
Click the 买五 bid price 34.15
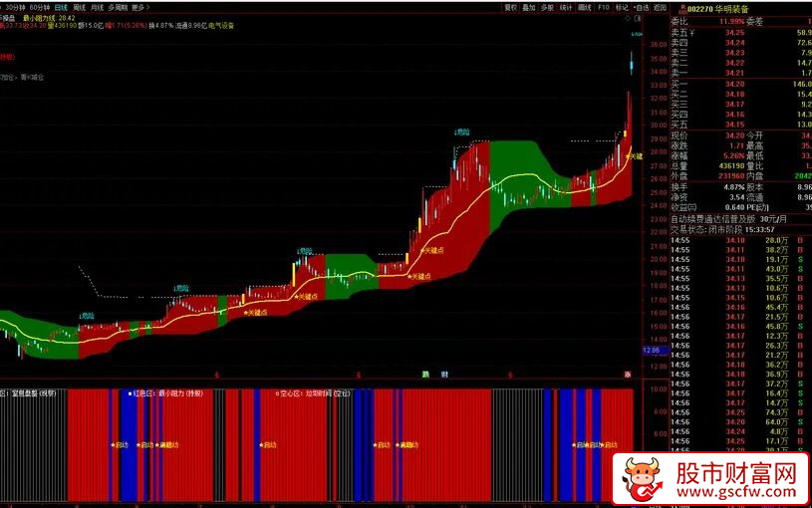pos(734,125)
